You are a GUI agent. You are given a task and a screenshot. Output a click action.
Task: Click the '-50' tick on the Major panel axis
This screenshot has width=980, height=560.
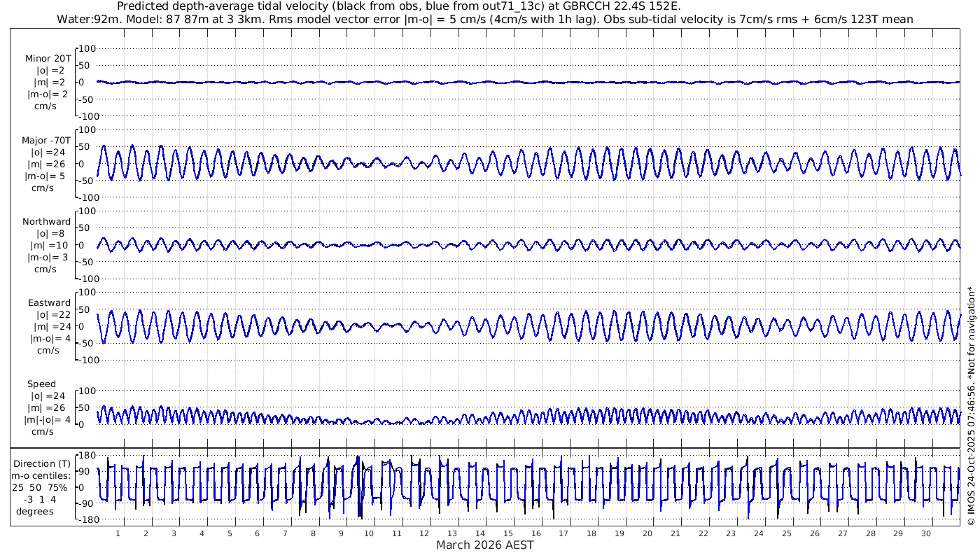coord(87,181)
